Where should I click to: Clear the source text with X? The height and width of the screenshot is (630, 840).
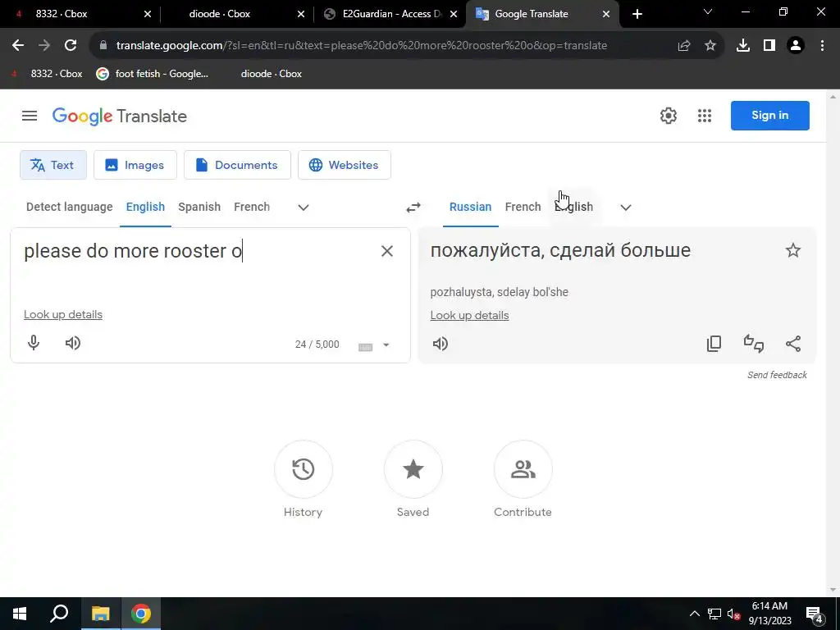pyautogui.click(x=387, y=251)
